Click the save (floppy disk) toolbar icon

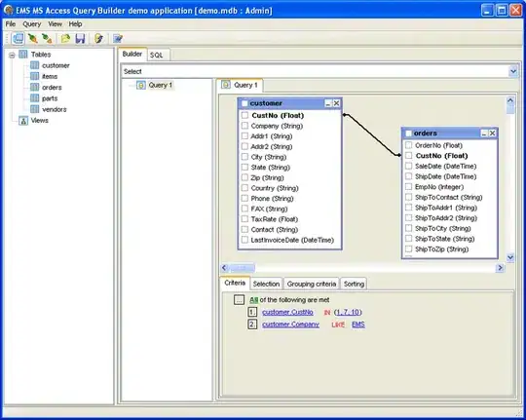(x=80, y=39)
